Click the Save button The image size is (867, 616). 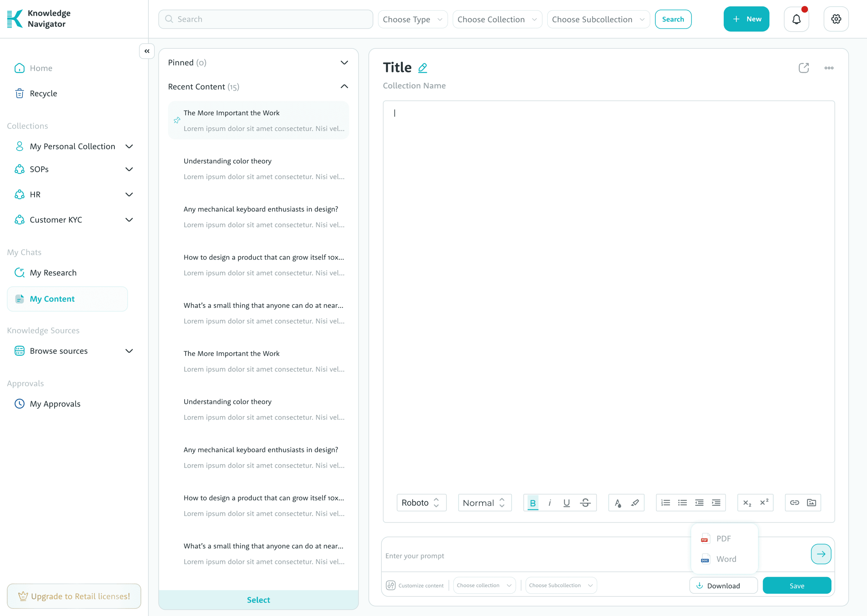797,586
